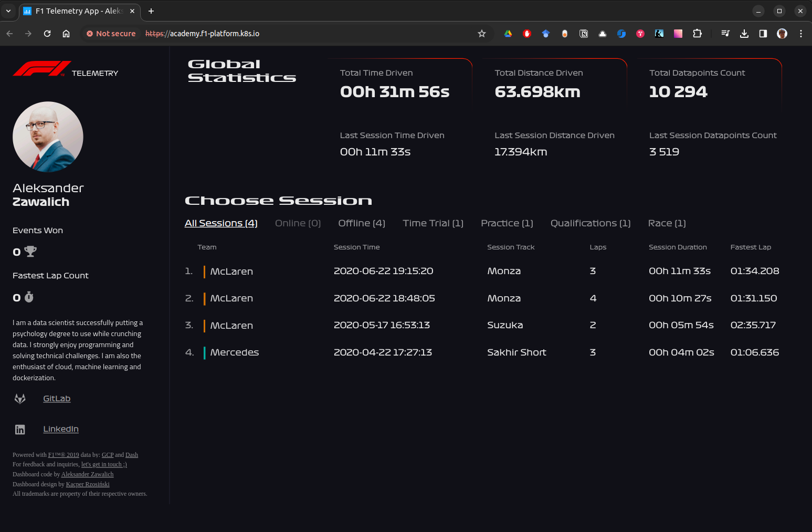Open the Extensions puzzle menu

coord(697,34)
